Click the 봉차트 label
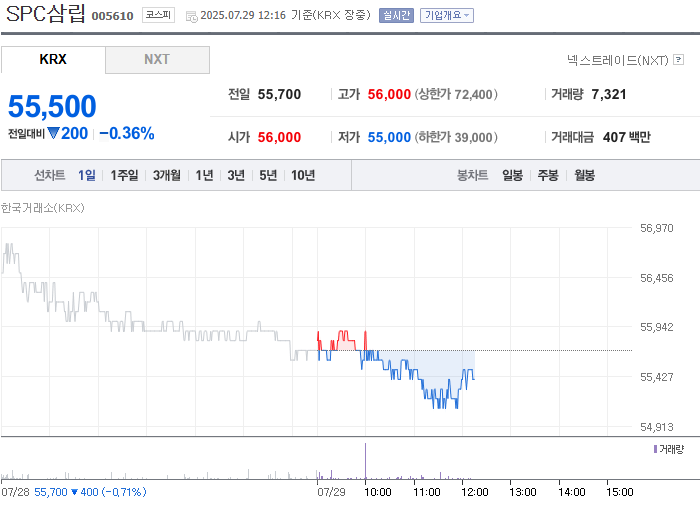The image size is (700, 505). pyautogui.click(x=472, y=175)
